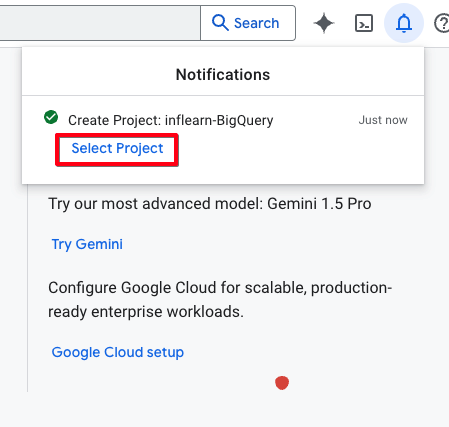Image resolution: width=449 pixels, height=427 pixels.
Task: Click the Select Project link
Action: 117,148
